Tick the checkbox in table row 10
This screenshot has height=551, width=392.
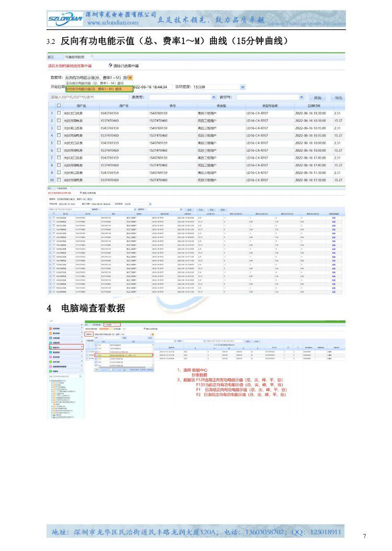point(59,179)
